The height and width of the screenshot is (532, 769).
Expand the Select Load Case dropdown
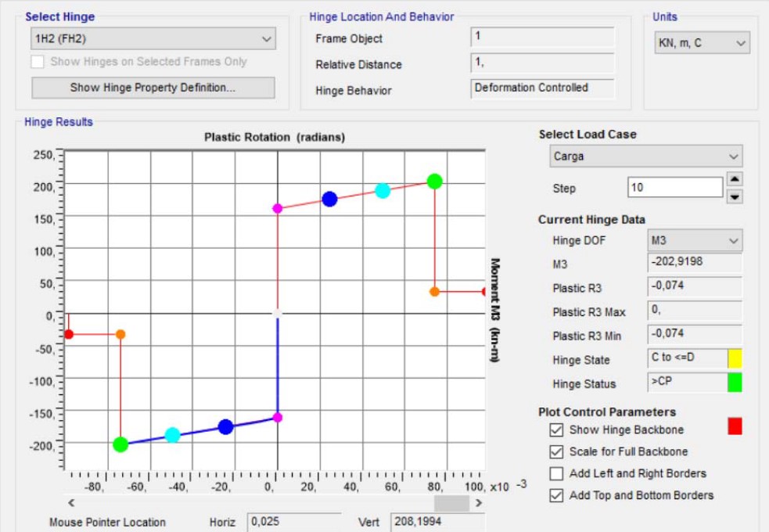(645, 156)
